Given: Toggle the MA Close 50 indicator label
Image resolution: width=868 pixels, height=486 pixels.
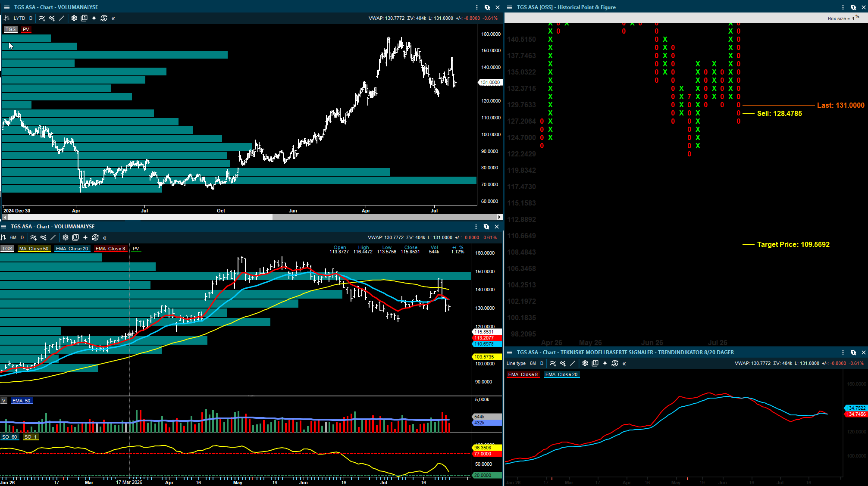Looking at the screenshot, I should pyautogui.click(x=34, y=249).
